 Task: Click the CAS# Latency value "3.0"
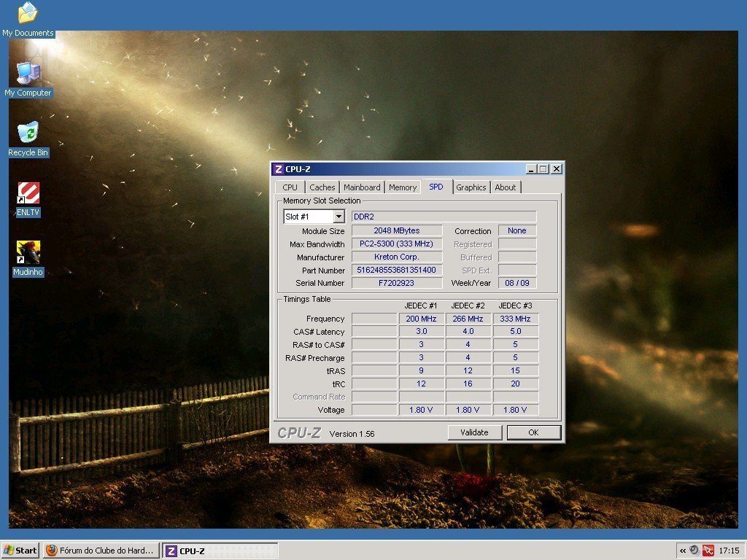click(x=421, y=332)
